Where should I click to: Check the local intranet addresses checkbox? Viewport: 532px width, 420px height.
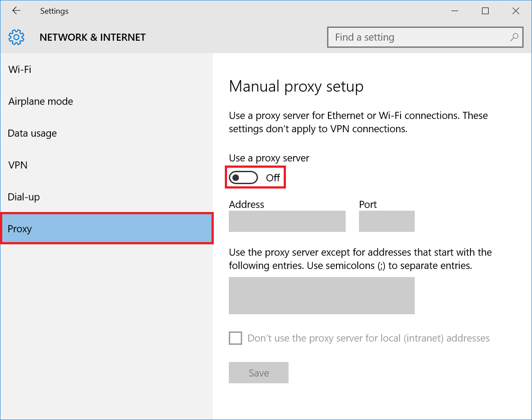point(235,339)
